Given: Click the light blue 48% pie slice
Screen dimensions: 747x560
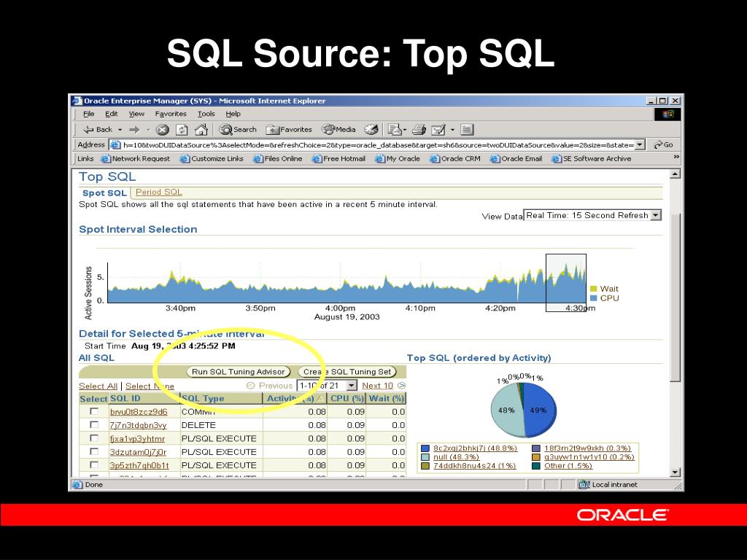Looking at the screenshot, I should (506, 411).
